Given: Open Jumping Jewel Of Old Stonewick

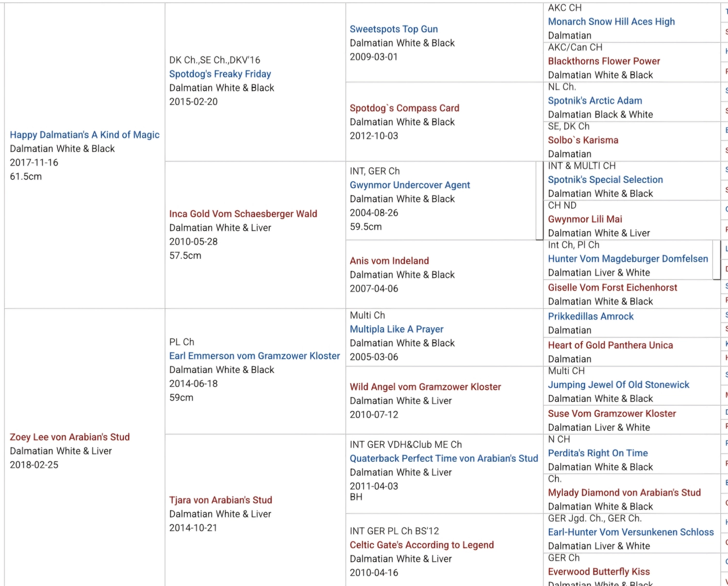Looking at the screenshot, I should point(618,385).
